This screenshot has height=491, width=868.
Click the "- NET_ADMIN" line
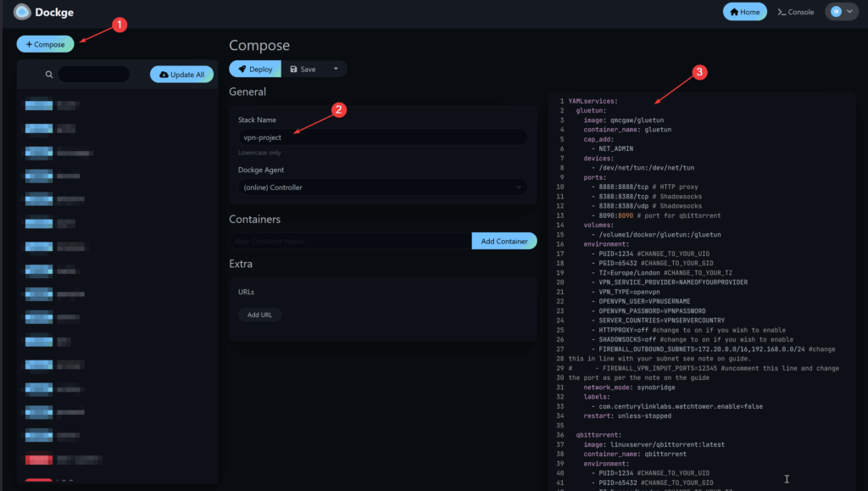point(612,149)
